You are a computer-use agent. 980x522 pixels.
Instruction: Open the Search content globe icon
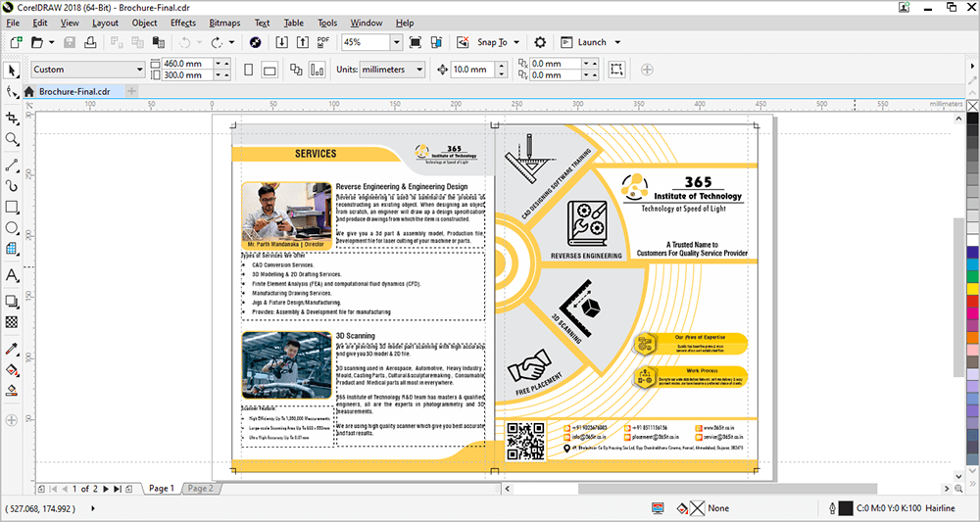pos(255,42)
